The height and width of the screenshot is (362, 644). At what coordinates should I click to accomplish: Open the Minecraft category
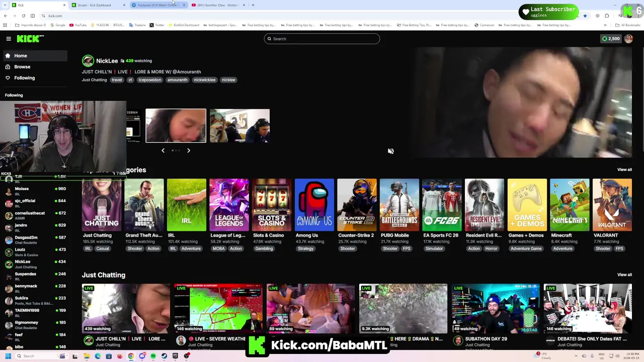click(570, 205)
